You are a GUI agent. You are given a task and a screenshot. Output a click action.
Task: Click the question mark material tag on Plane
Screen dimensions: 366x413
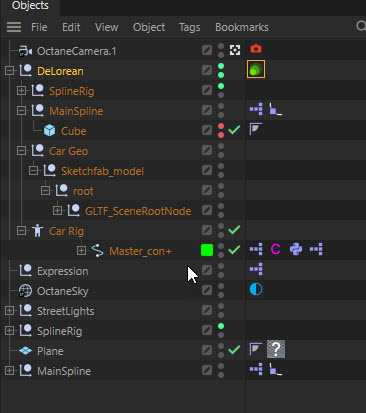coord(276,349)
